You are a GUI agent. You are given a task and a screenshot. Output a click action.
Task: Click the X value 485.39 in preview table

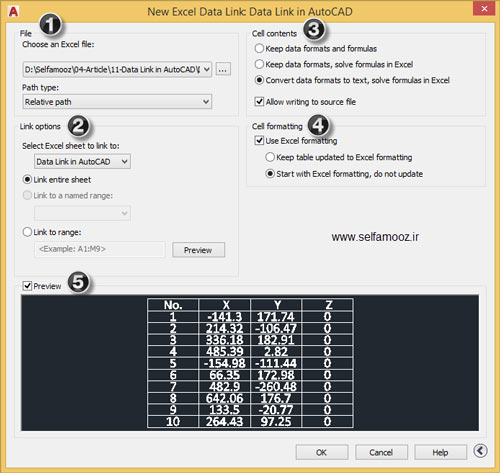coord(224,352)
